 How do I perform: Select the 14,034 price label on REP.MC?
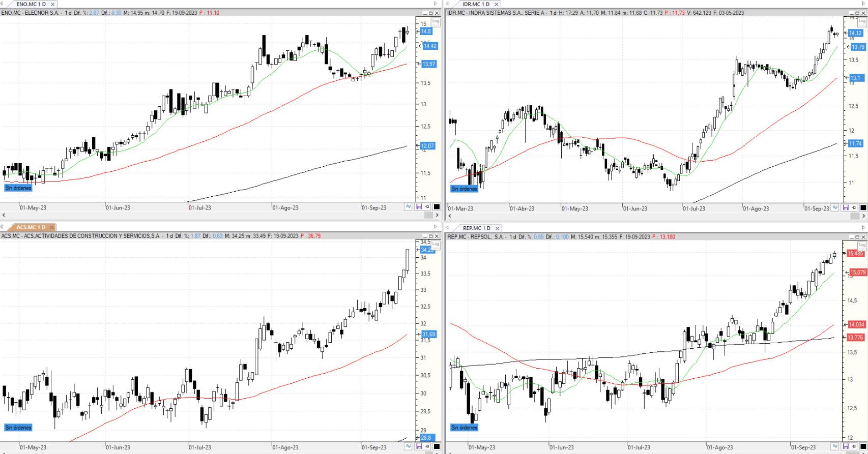coord(856,324)
